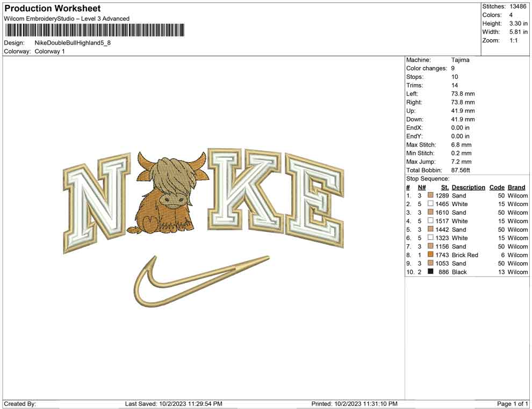Click the Total Bobbin value '87.56ft'

pyautogui.click(x=461, y=170)
